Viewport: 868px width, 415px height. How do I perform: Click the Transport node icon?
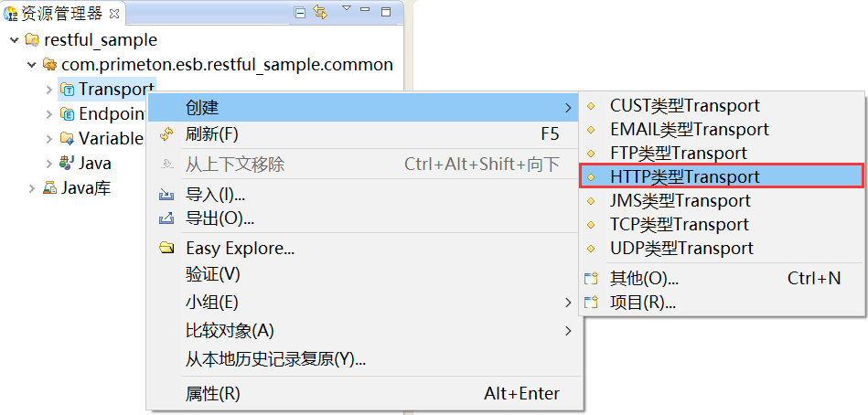tap(67, 90)
